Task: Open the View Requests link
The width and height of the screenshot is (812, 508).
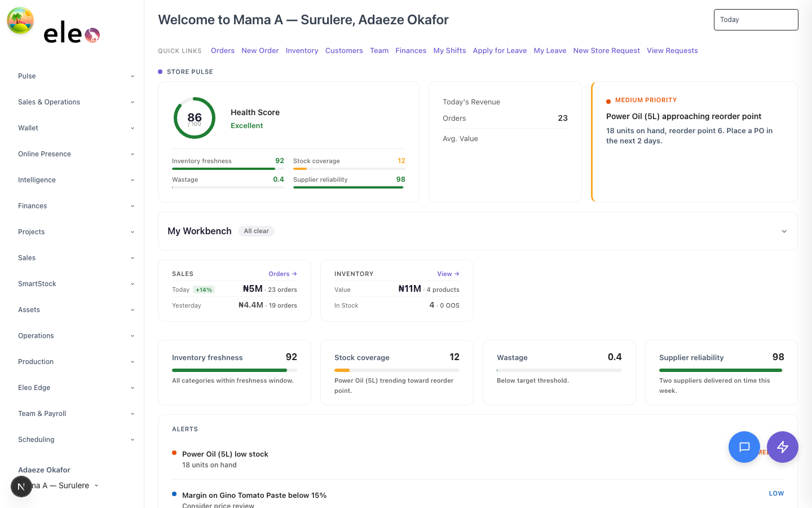Action: pos(672,51)
